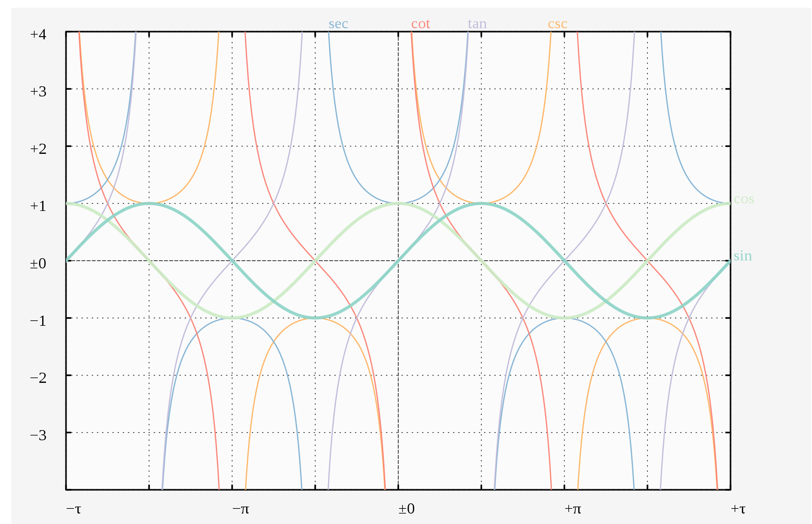The image size is (812, 524).
Task: Select the orange 'csc' curve label
Action: coord(557,24)
